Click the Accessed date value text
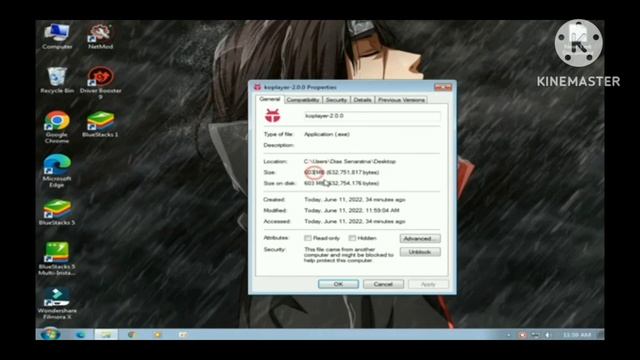 click(x=355, y=221)
